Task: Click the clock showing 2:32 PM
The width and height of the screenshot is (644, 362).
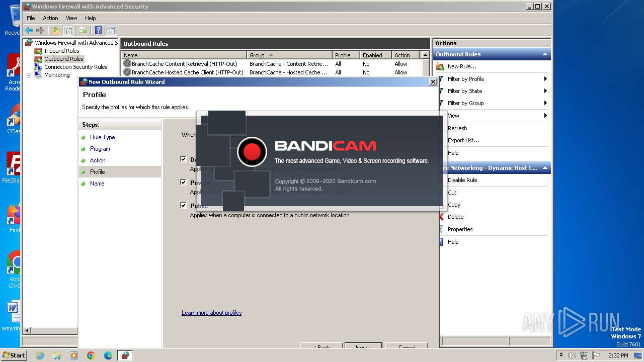Action: click(618, 355)
